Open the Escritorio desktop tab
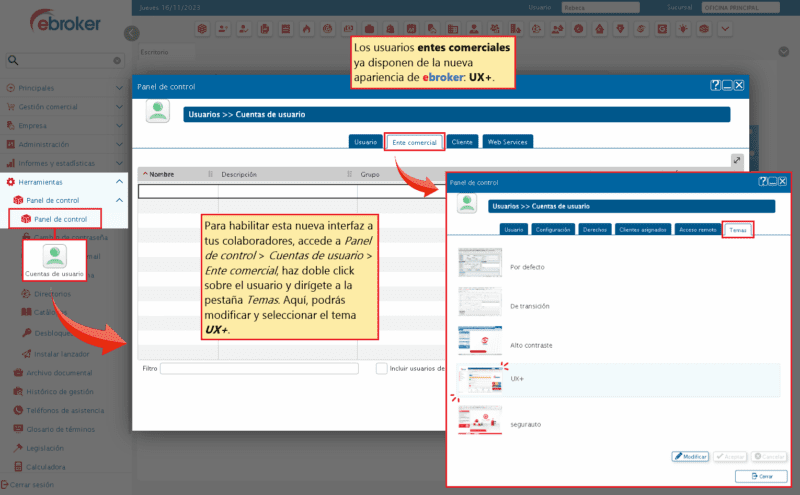The image size is (800, 495). 166,52
